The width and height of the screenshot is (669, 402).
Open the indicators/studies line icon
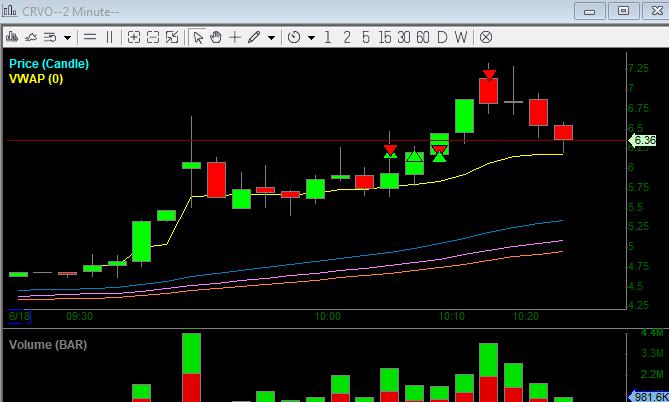click(31, 38)
